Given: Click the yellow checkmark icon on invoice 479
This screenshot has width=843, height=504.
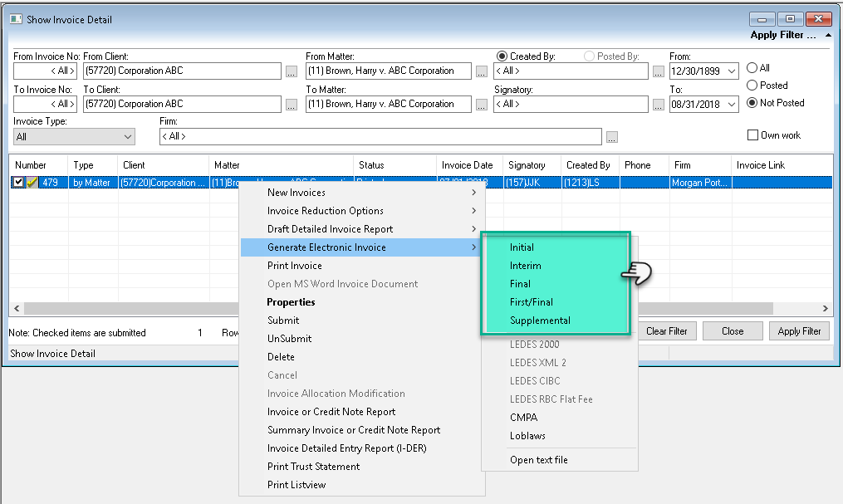Looking at the screenshot, I should [32, 183].
